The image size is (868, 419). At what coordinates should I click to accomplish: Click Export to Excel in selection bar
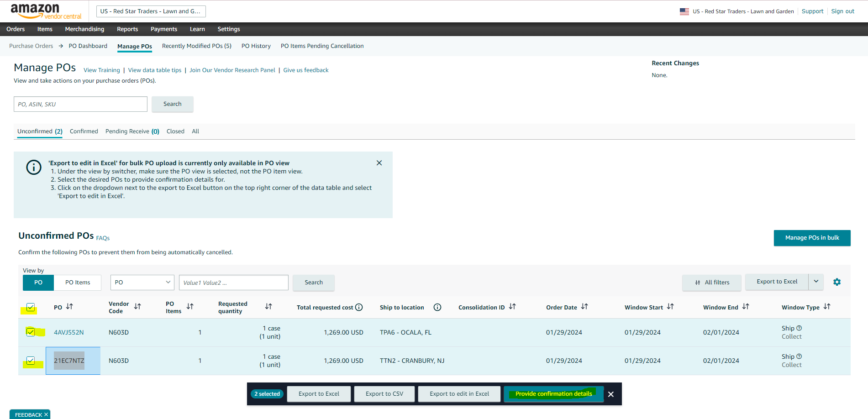click(319, 394)
